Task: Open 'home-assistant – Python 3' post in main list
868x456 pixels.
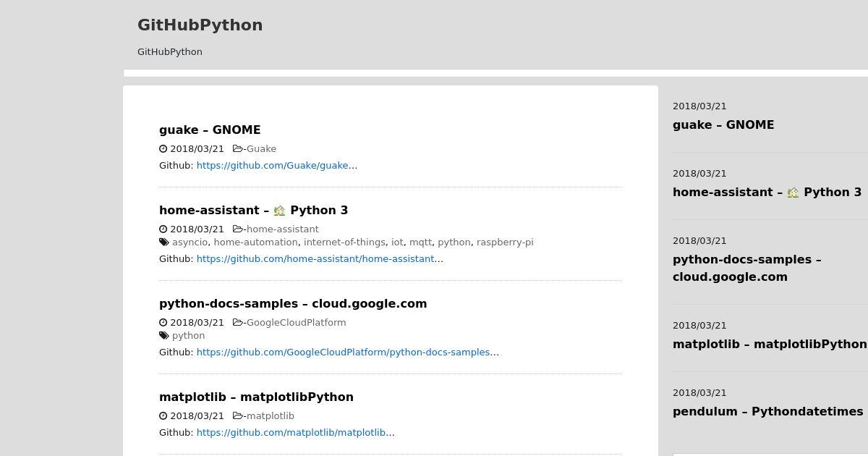Action: [x=253, y=211]
